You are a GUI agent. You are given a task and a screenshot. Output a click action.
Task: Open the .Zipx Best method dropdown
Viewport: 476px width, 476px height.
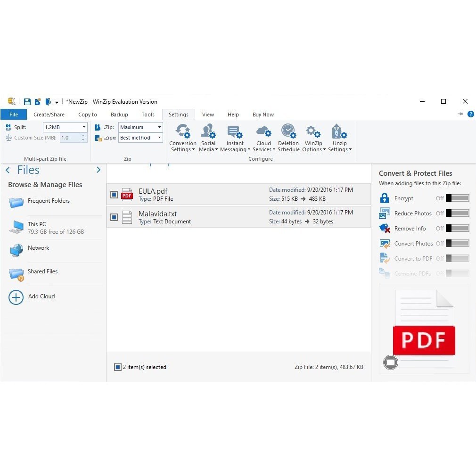click(140, 138)
